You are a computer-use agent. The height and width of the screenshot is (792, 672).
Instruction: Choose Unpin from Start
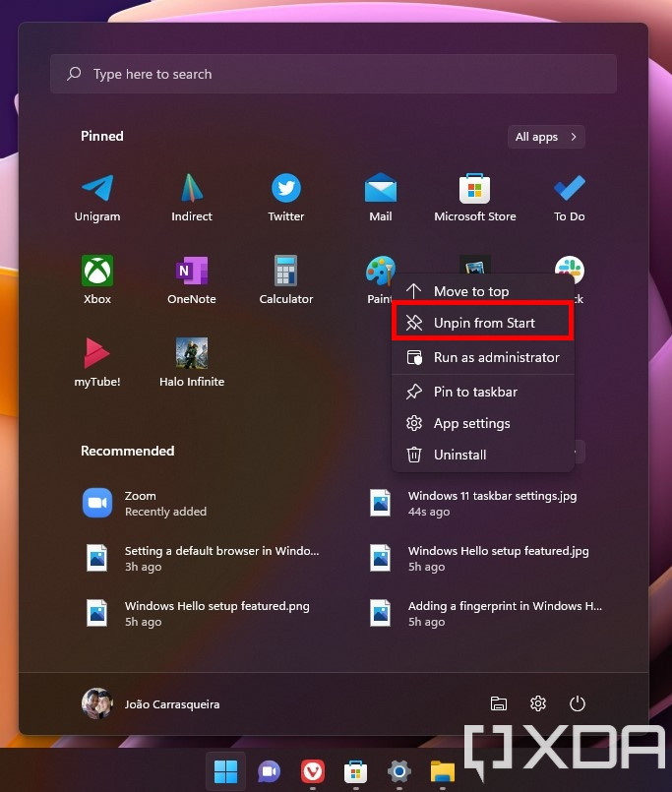click(483, 323)
